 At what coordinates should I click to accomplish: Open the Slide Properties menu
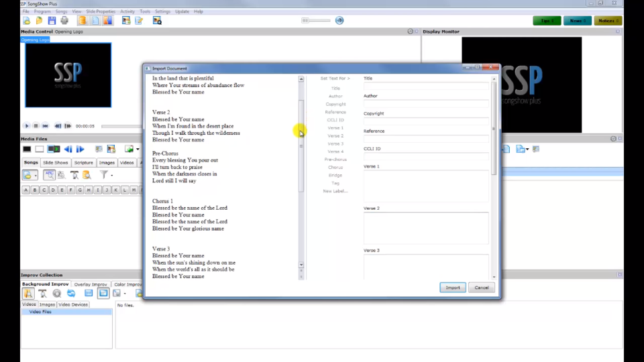point(101,11)
